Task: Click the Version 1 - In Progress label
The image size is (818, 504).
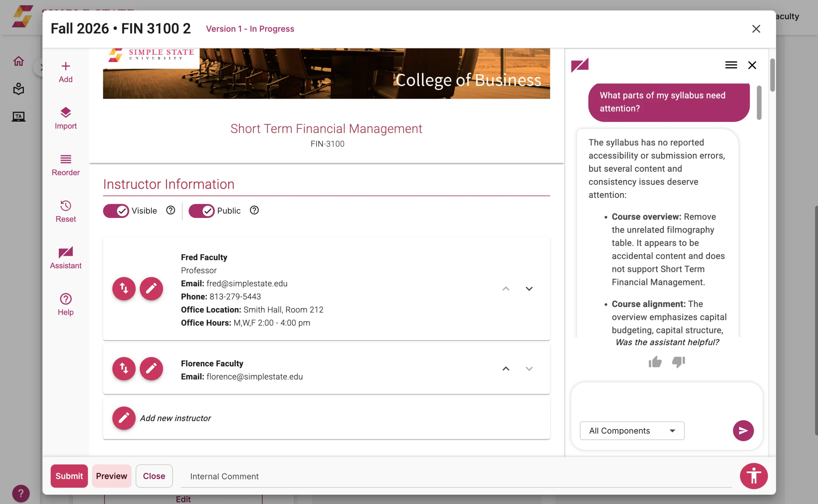Action: 250,29
